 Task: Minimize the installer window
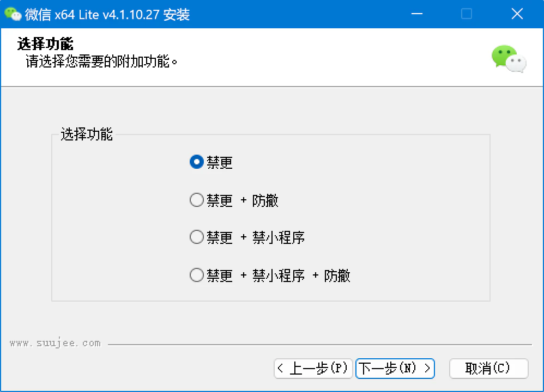click(x=416, y=14)
